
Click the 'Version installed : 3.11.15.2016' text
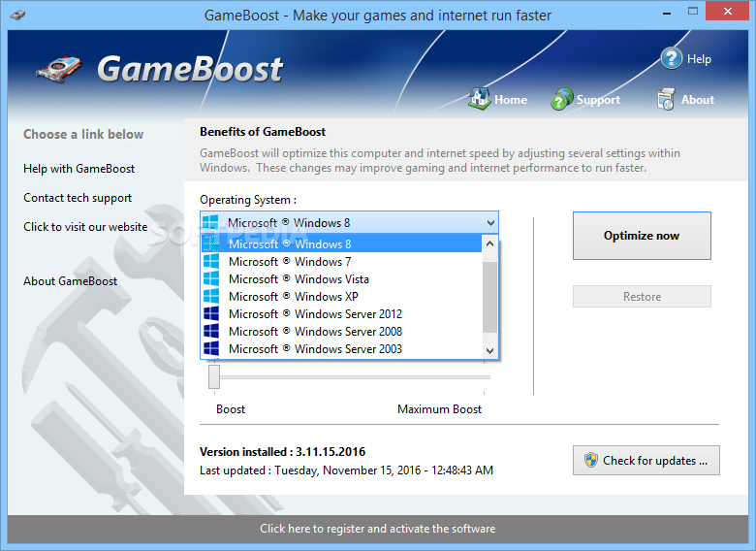283,452
